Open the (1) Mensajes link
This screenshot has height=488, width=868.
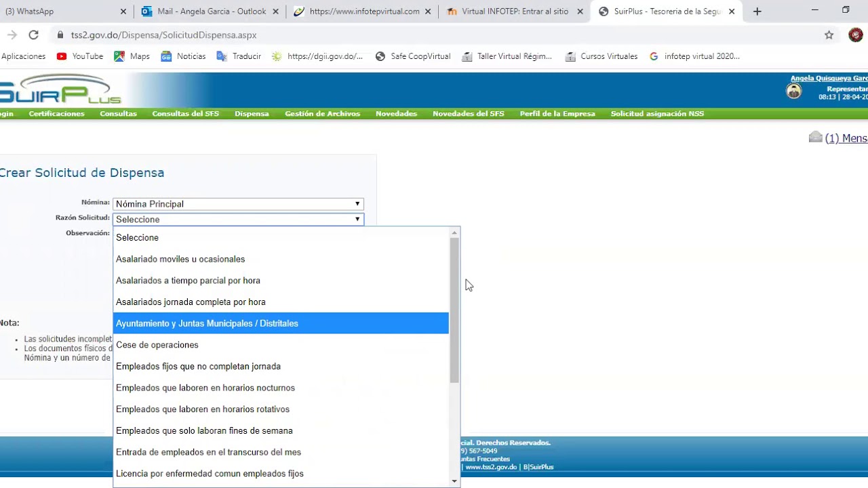846,138
